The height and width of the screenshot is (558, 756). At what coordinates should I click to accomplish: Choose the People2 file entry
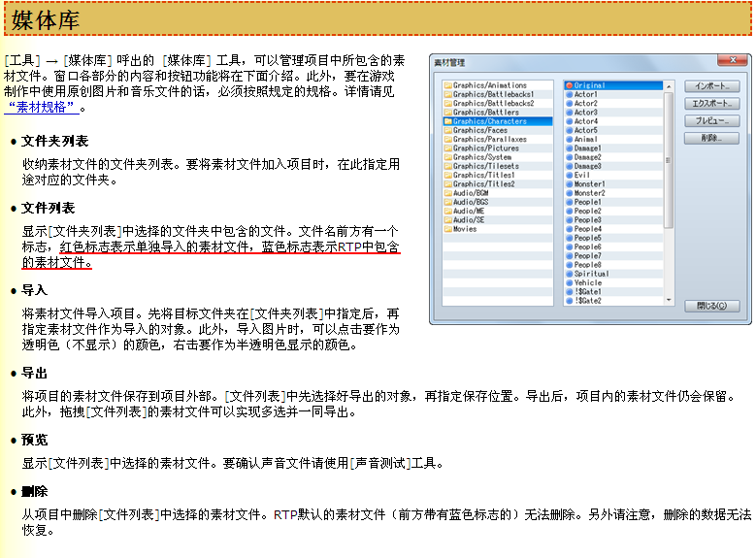point(613,212)
